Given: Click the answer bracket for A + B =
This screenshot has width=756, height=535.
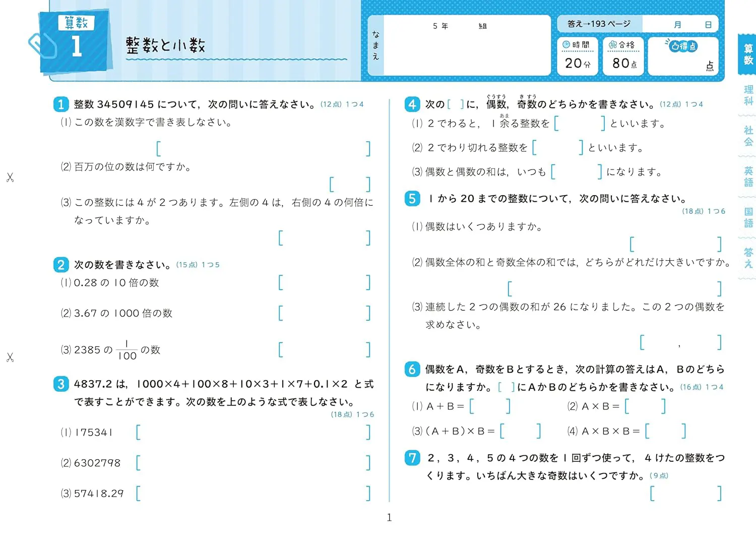Looking at the screenshot, I should point(489,406).
